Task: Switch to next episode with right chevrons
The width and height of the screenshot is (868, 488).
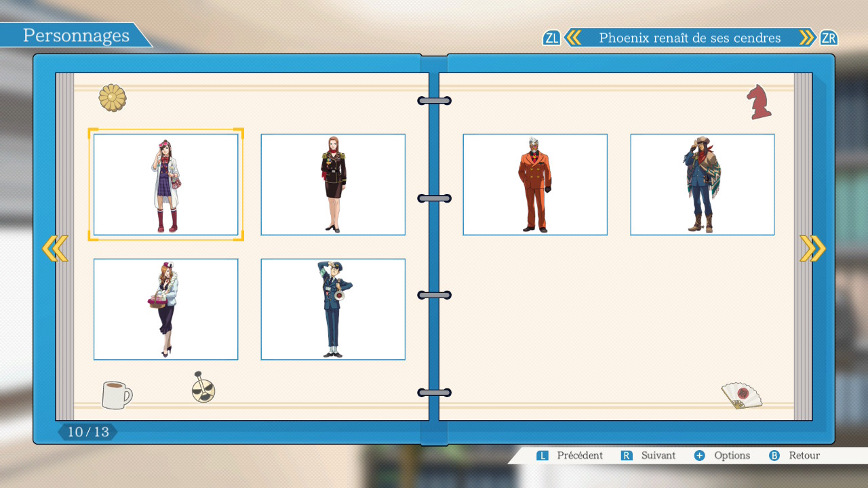Action: tap(807, 38)
